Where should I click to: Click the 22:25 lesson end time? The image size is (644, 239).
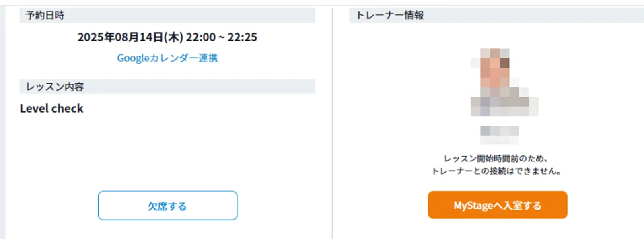click(242, 37)
